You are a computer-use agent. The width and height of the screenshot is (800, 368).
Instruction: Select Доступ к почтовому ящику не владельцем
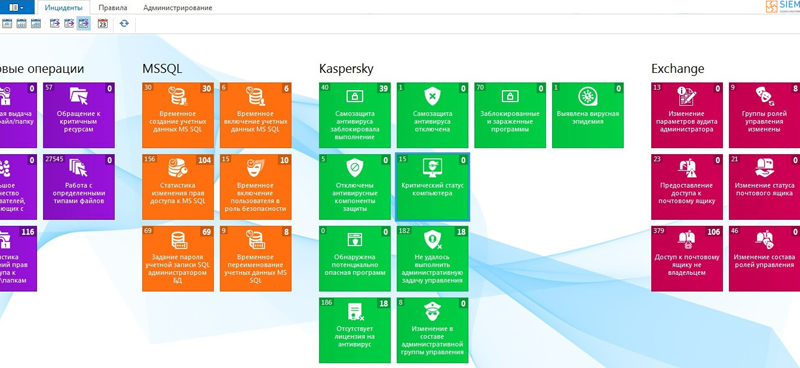coord(687,259)
